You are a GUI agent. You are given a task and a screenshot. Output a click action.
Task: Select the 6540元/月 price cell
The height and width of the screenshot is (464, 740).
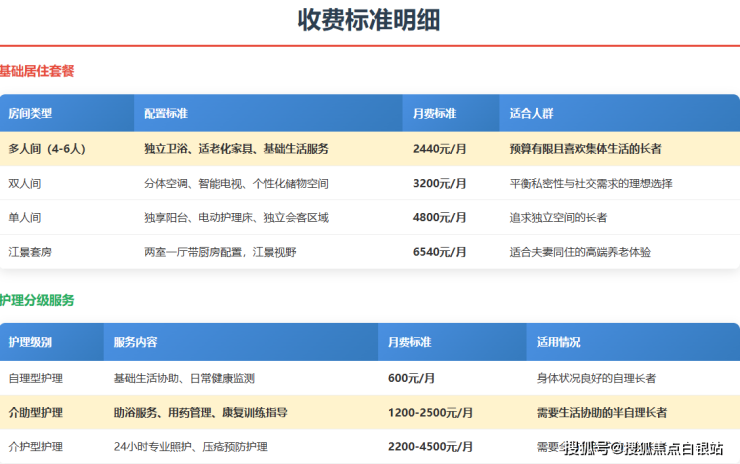439,252
